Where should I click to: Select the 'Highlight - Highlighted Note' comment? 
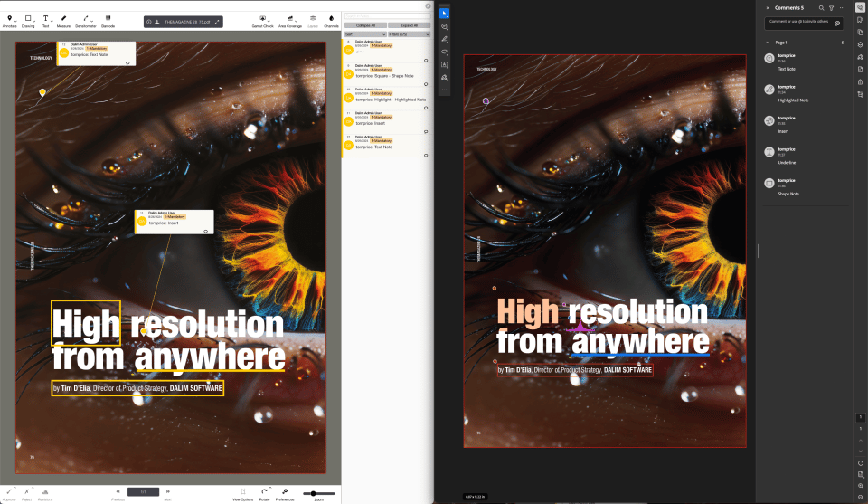click(x=387, y=99)
